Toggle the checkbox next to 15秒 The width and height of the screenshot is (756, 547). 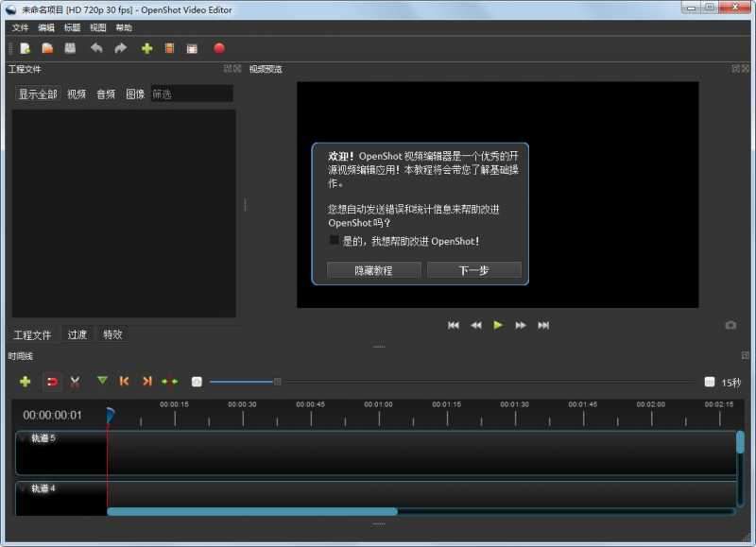(710, 382)
